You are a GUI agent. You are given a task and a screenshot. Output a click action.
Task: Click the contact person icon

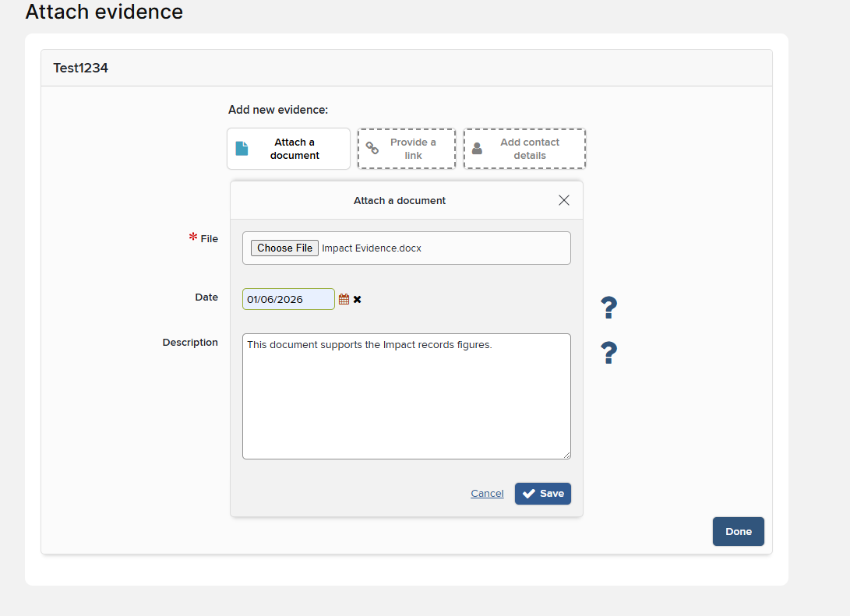click(477, 149)
